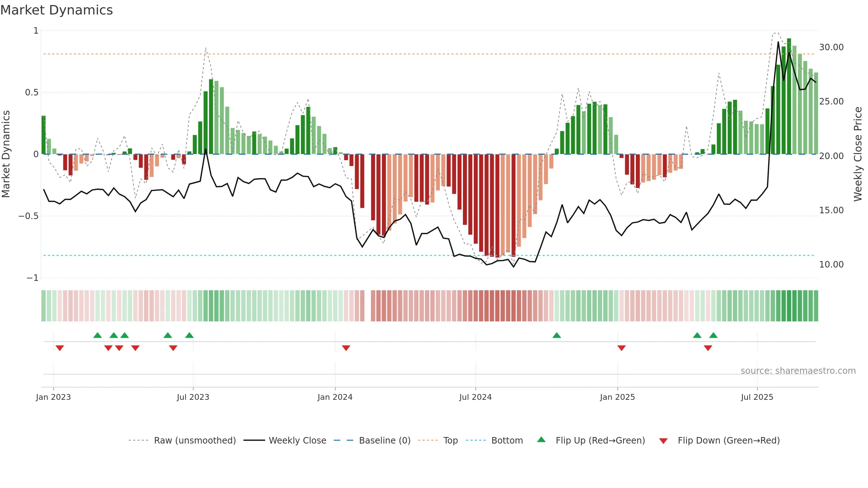Select the flip-down marker just after Jan 2024

coord(346,348)
